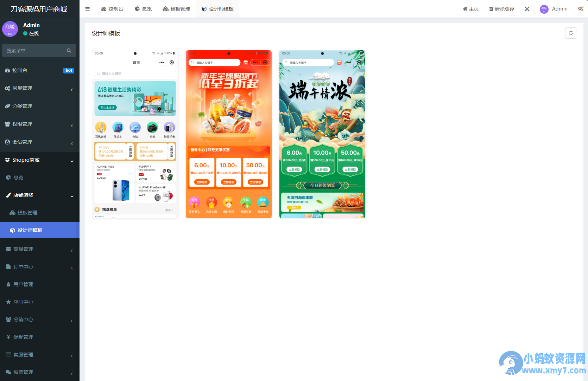Viewport: 588px width, 381px height.
Task: Collapse the Shopro商城 menu group
Action: [39, 160]
